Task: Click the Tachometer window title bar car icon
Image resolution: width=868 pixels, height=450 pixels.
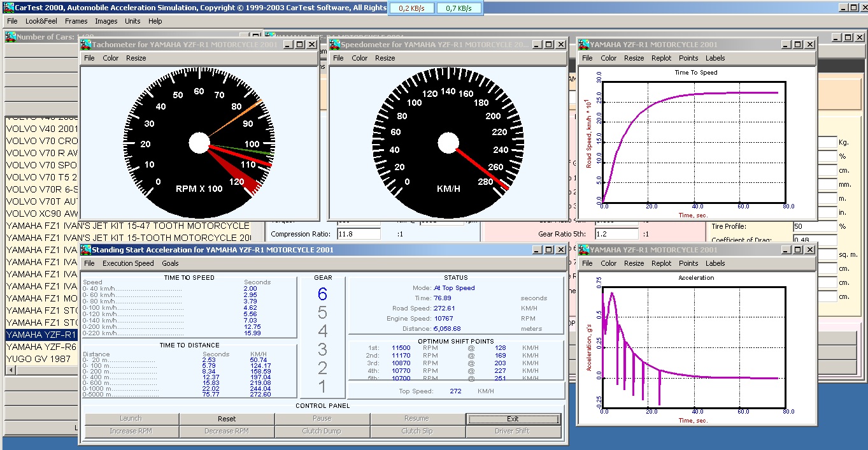Action: pyautogui.click(x=86, y=45)
